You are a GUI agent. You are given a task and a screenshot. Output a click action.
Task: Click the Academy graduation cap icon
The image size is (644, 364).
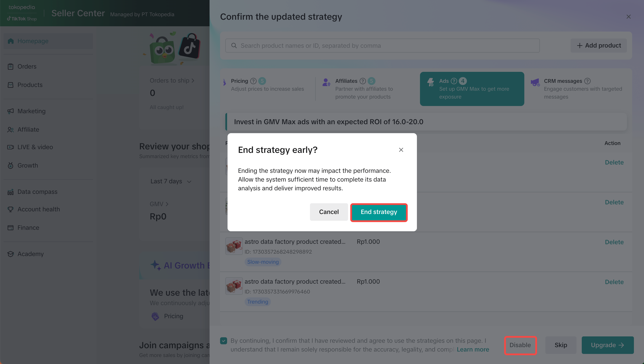point(11,254)
